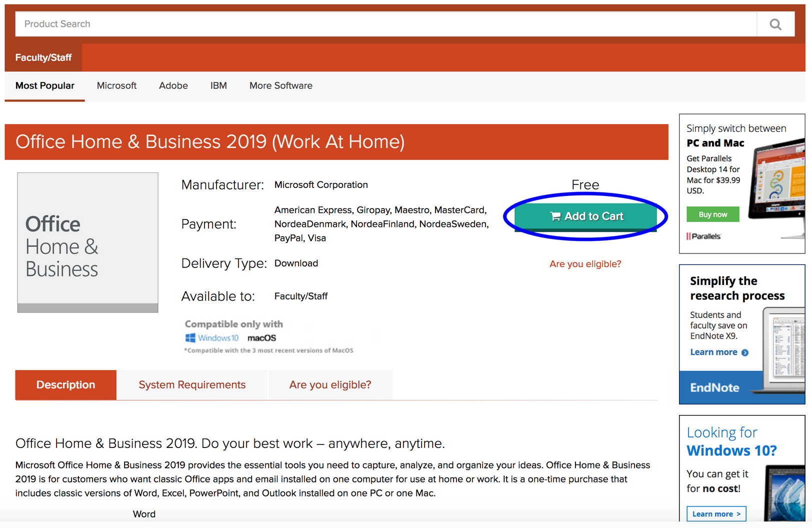Click the 'Microsoft Corporation' manufacturer text
The image size is (812, 528).
[321, 185]
